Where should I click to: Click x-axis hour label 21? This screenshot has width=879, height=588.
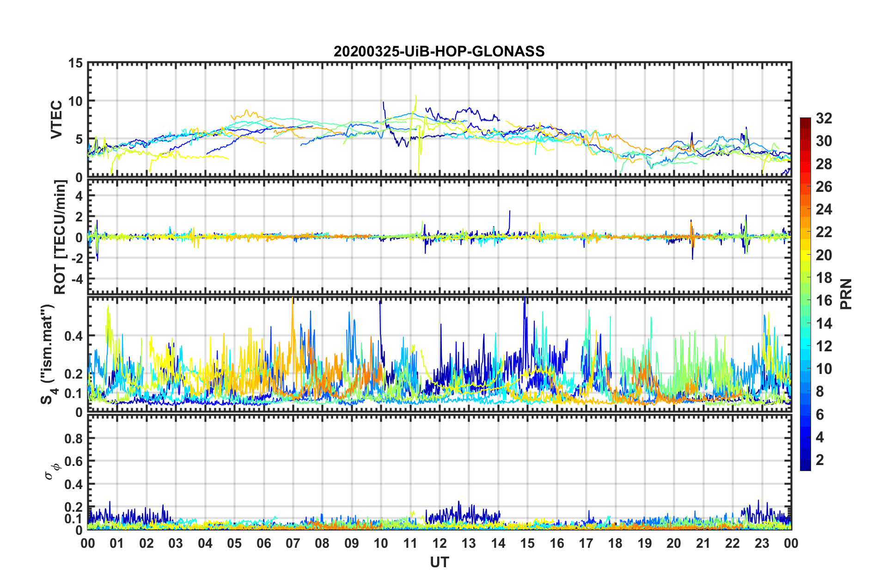click(703, 543)
